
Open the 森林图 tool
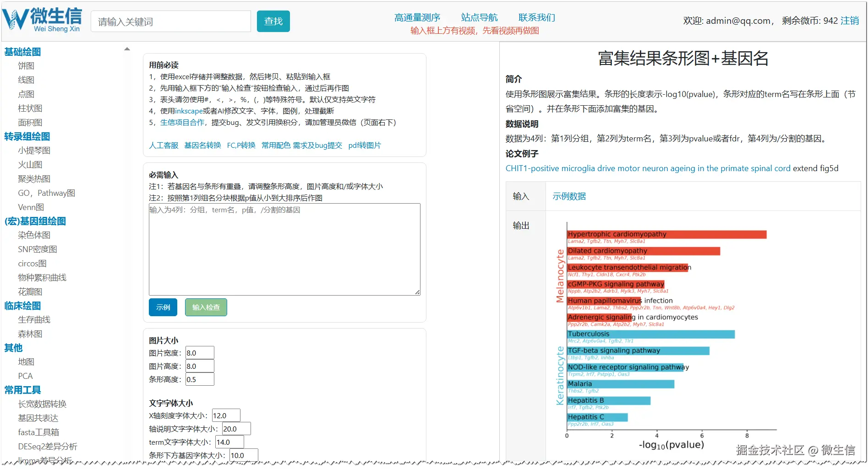click(30, 334)
